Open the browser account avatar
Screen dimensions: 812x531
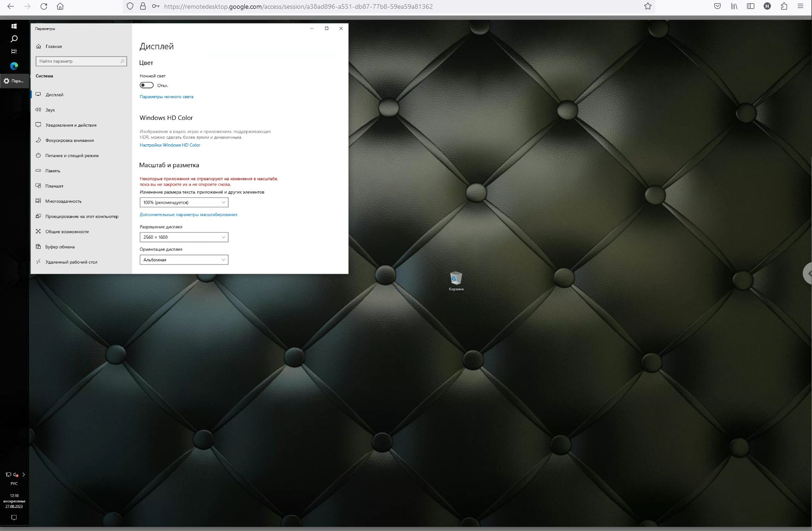point(767,6)
